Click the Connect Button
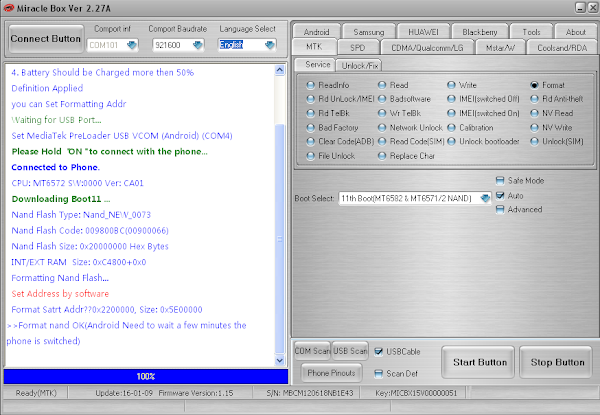 tap(46, 39)
